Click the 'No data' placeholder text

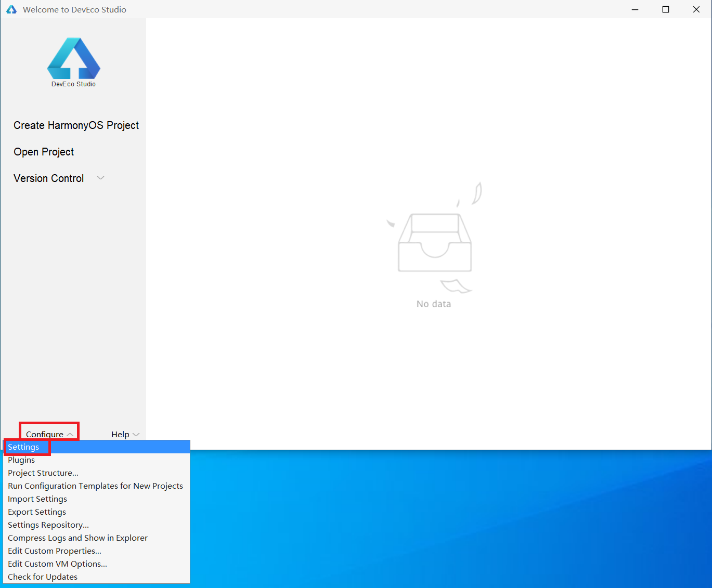[x=434, y=304]
